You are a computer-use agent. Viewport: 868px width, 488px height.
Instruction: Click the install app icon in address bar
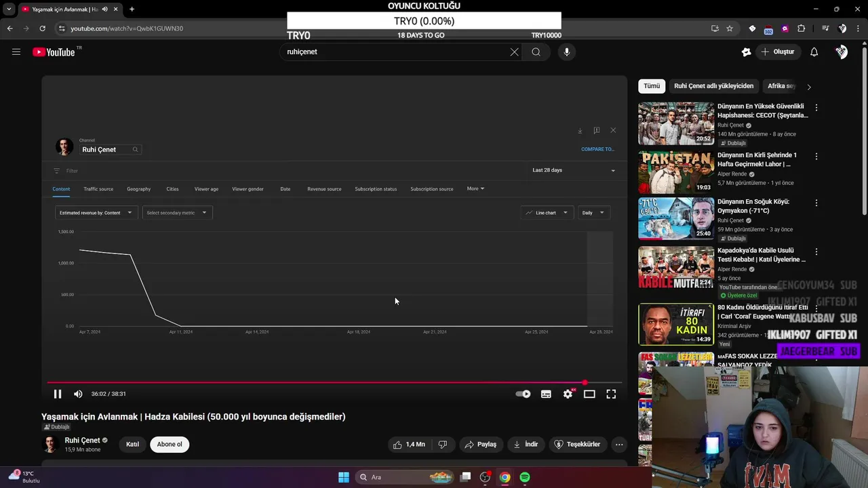coord(715,28)
